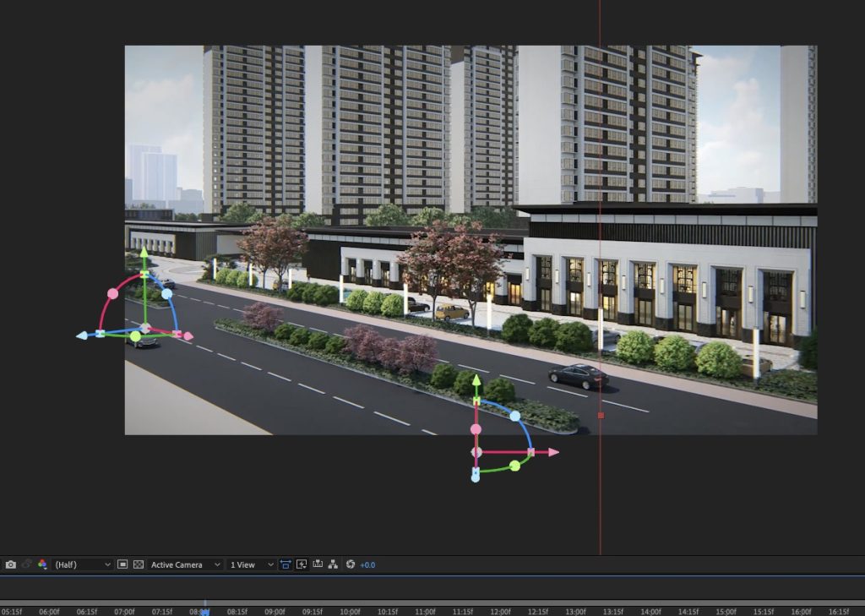
Task: Click green Y-axis arrow of left gizmo
Action: pos(144,252)
